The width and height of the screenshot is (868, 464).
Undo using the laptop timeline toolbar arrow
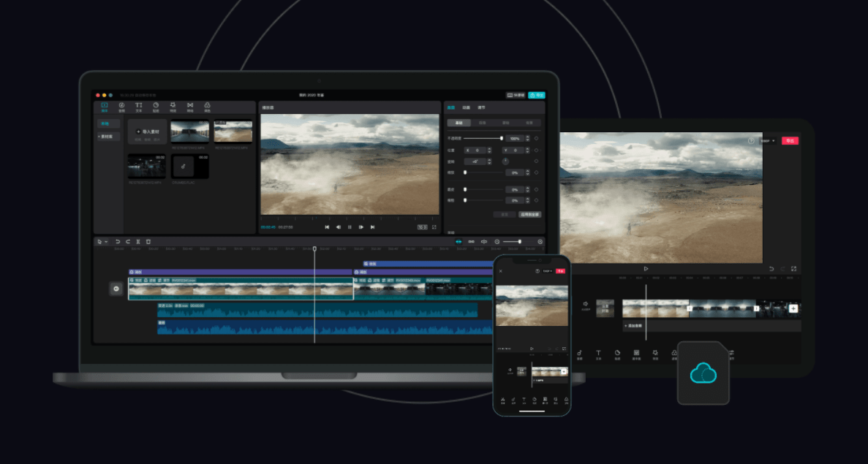pos(118,241)
